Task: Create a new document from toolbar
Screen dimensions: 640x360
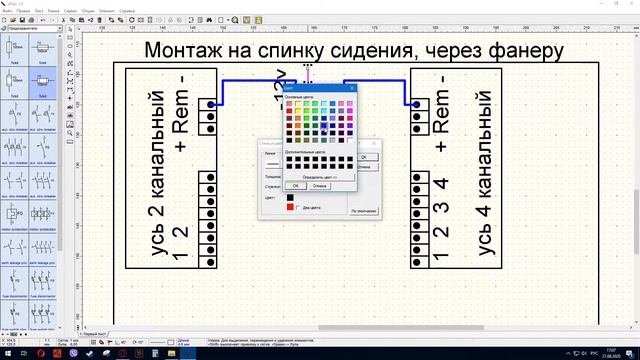Action: coord(4,20)
